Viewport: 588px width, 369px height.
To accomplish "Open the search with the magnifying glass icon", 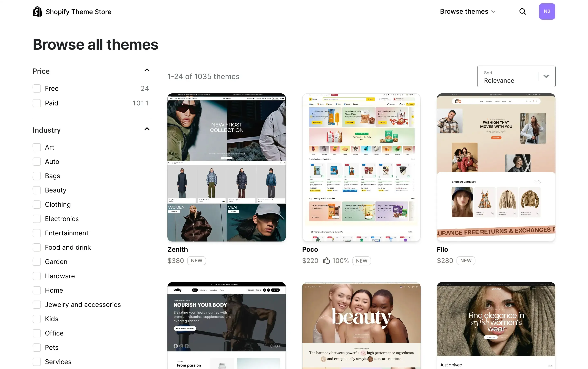I will (x=522, y=11).
